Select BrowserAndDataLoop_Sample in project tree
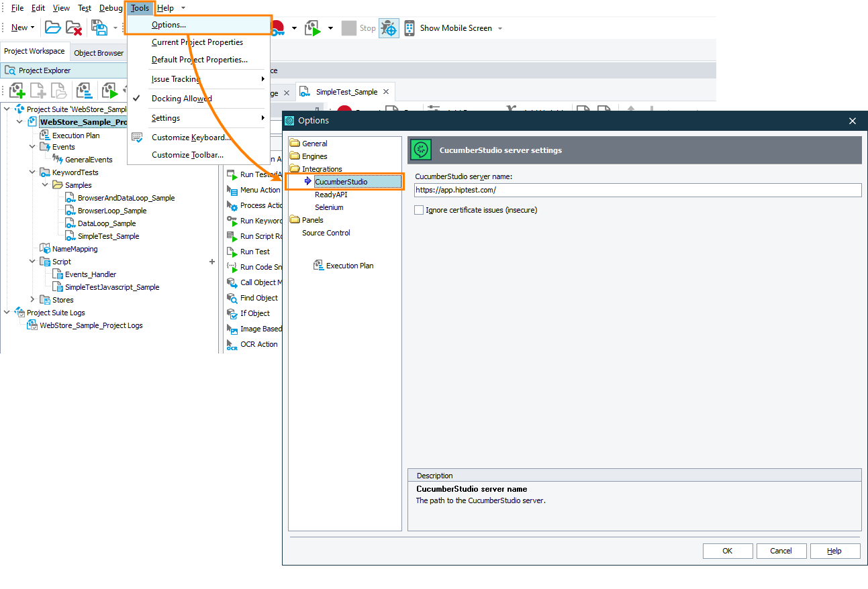The width and height of the screenshot is (868, 589). (126, 198)
